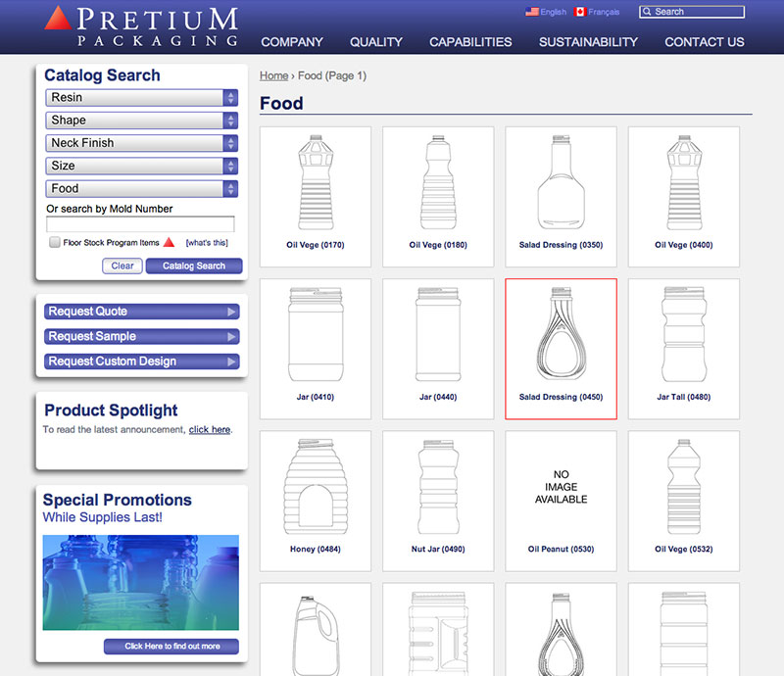Click the Nut Jar (0490) label

[438, 549]
